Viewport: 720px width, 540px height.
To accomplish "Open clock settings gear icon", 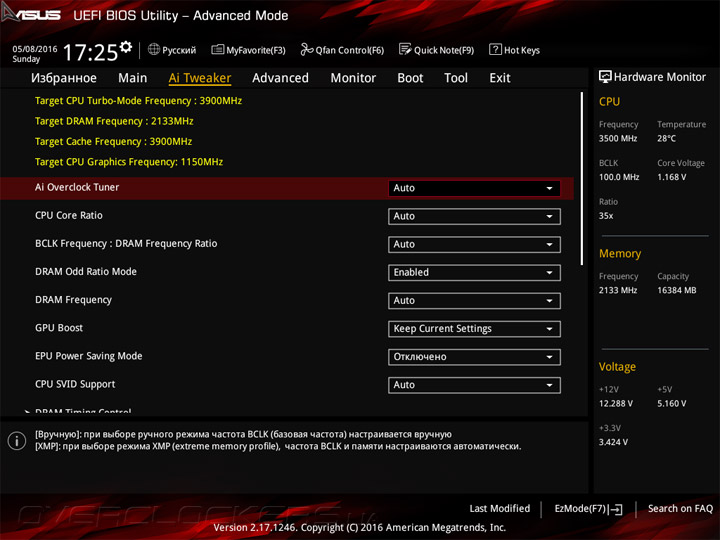I will (x=126, y=46).
